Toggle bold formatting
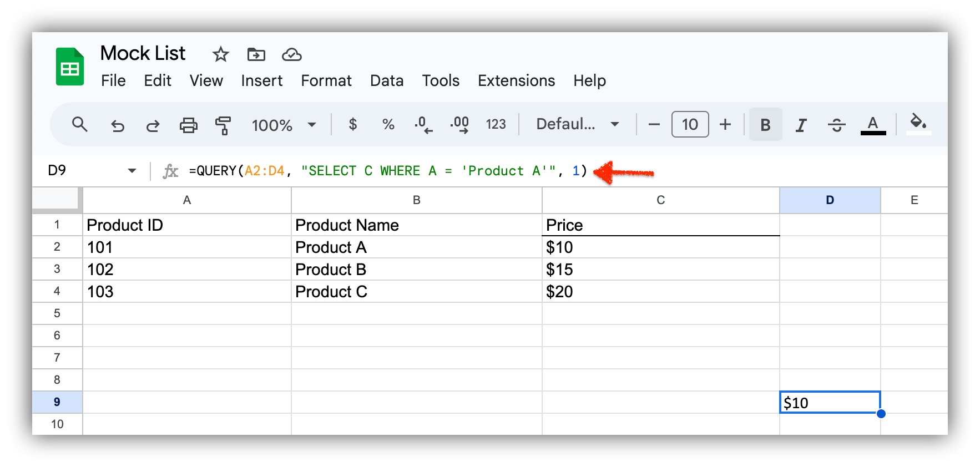 (765, 125)
